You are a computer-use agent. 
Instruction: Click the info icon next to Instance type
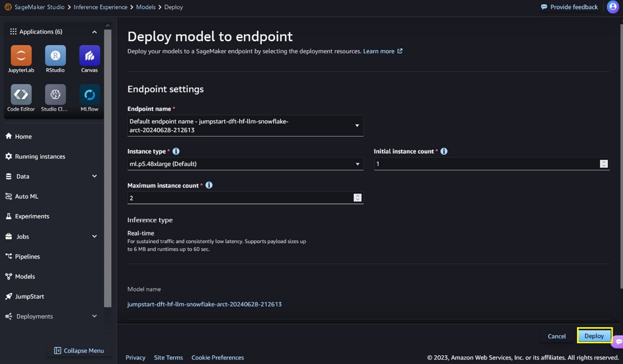(176, 151)
